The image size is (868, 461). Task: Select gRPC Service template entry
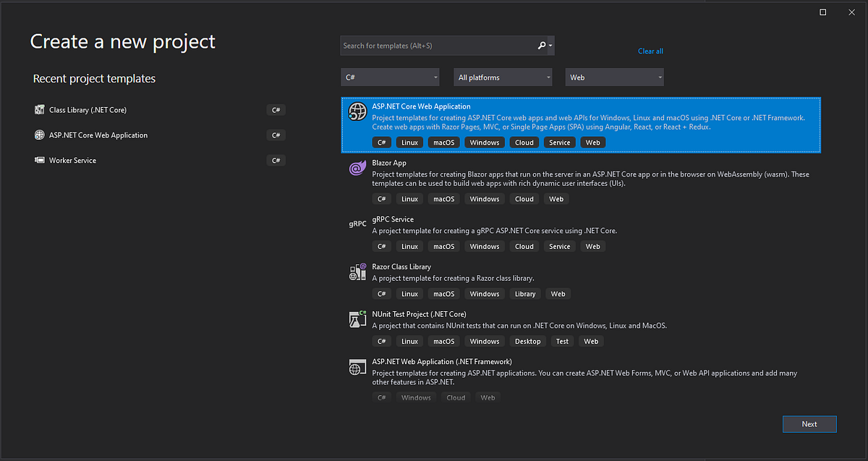581,233
